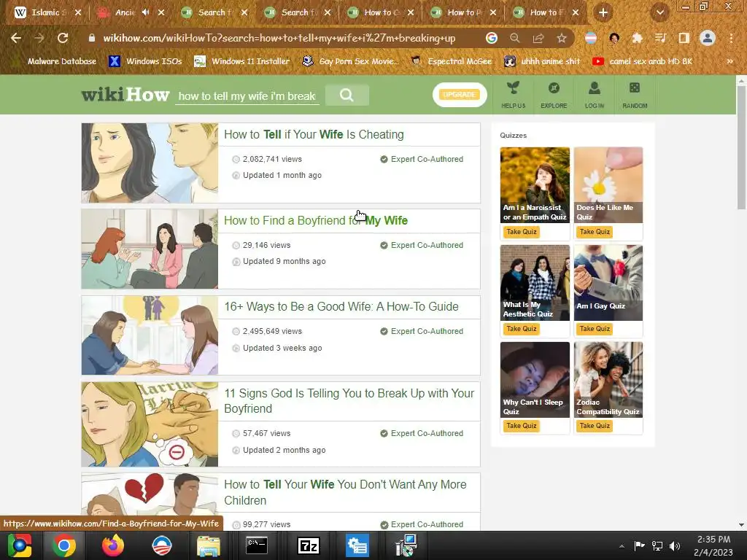Image resolution: width=747 pixels, height=560 pixels.
Task: Click the page vertical scrollbar thumb
Action: (741, 147)
